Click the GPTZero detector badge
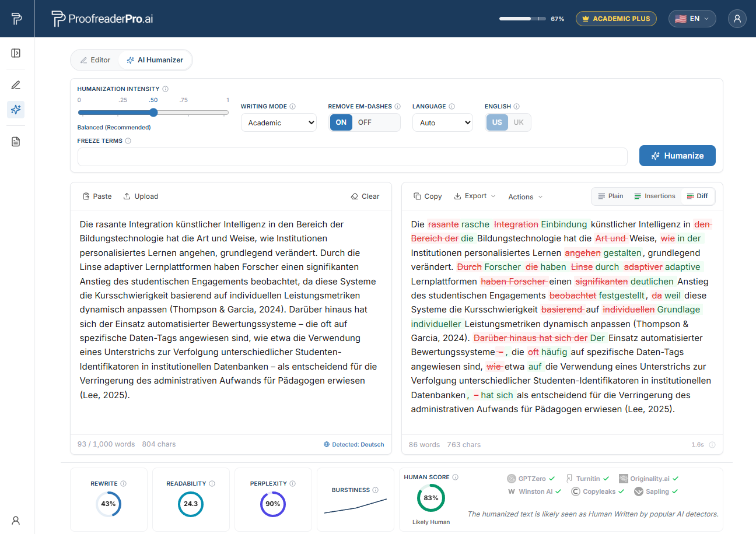756x534 pixels. (531, 479)
